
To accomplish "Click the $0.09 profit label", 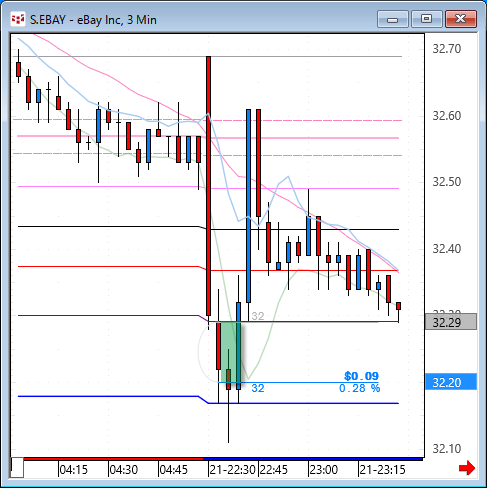I will click(x=361, y=376).
